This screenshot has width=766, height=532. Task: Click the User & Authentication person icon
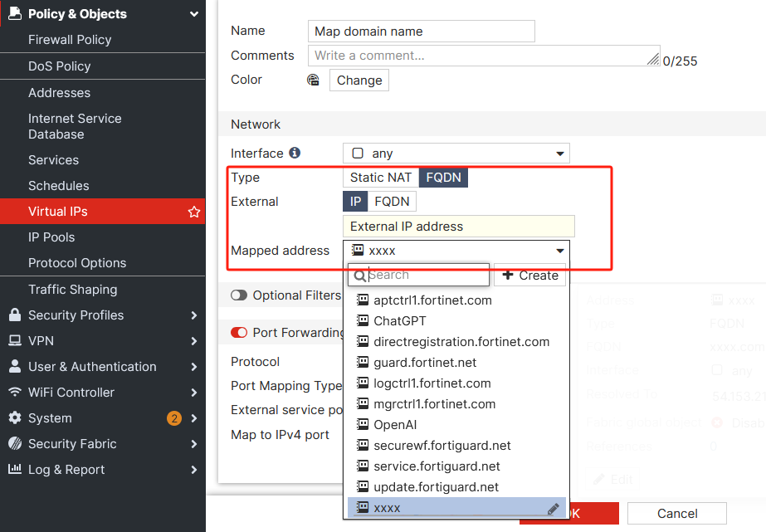pos(15,366)
